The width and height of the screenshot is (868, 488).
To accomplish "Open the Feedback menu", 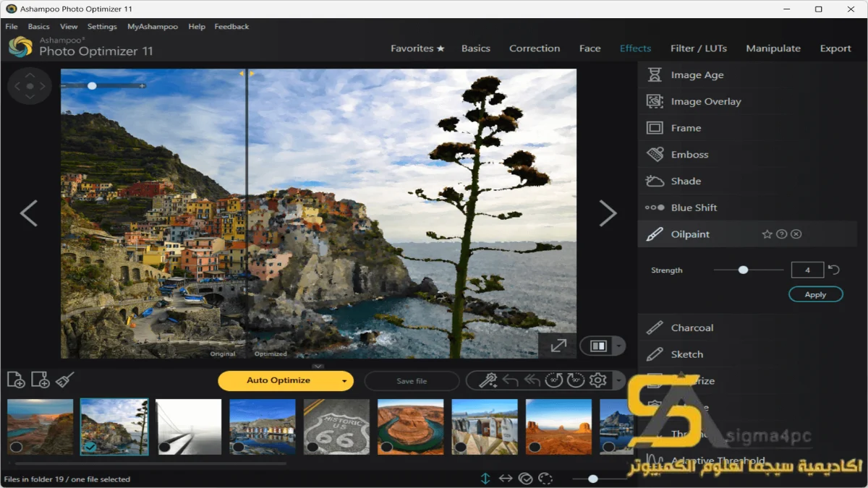I will coord(231,27).
